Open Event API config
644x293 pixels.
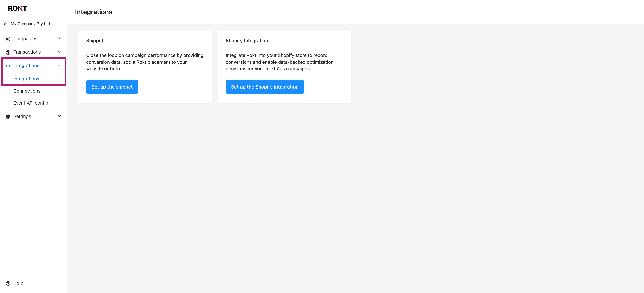pyautogui.click(x=31, y=103)
